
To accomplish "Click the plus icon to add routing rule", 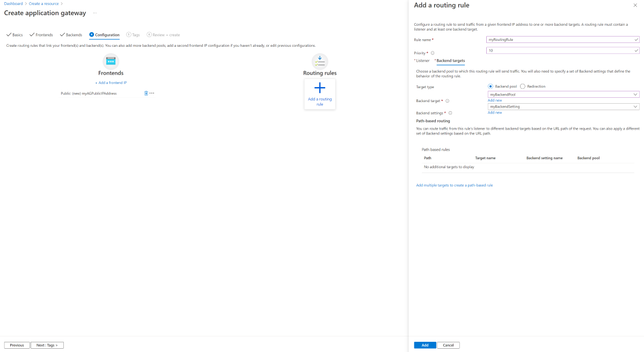I will click(x=320, y=88).
